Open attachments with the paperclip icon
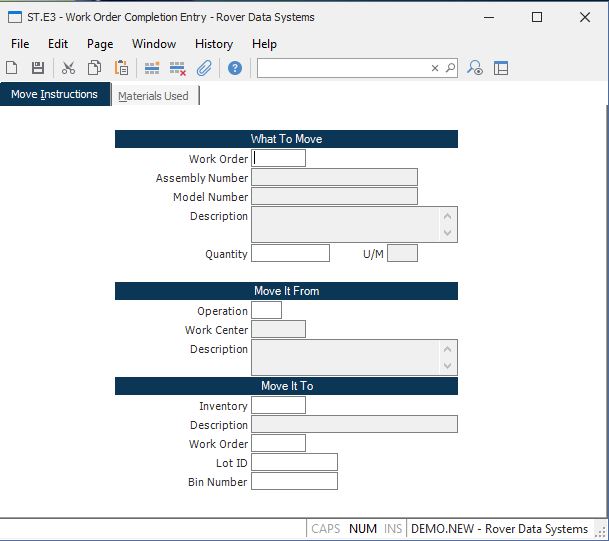Viewport: 609px width, 541px height. click(x=204, y=68)
